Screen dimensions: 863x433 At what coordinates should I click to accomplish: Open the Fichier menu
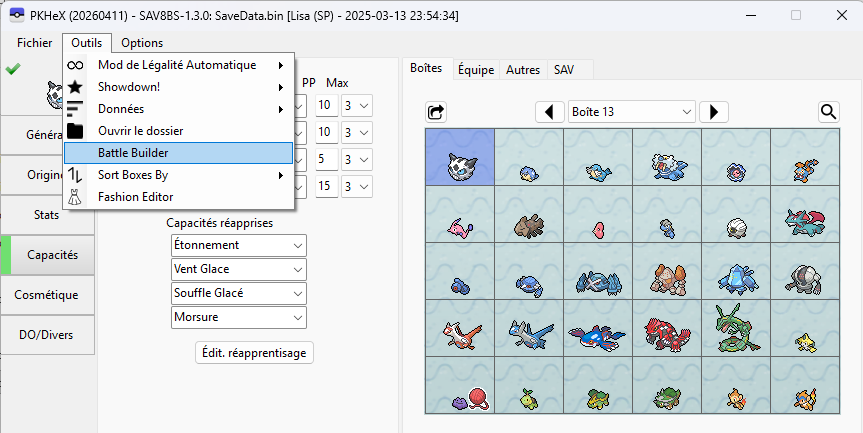35,43
